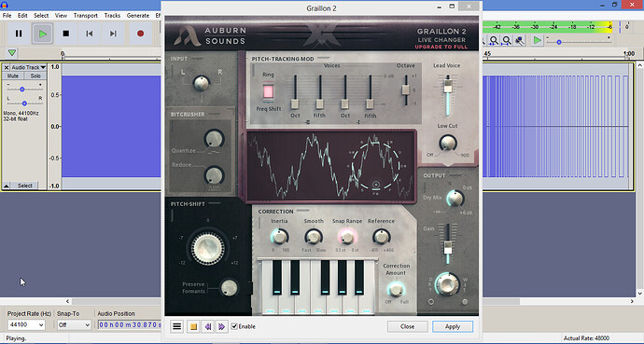This screenshot has height=344, width=644.
Task: Click the green timeline pin triangle icon
Action: click(x=12, y=53)
